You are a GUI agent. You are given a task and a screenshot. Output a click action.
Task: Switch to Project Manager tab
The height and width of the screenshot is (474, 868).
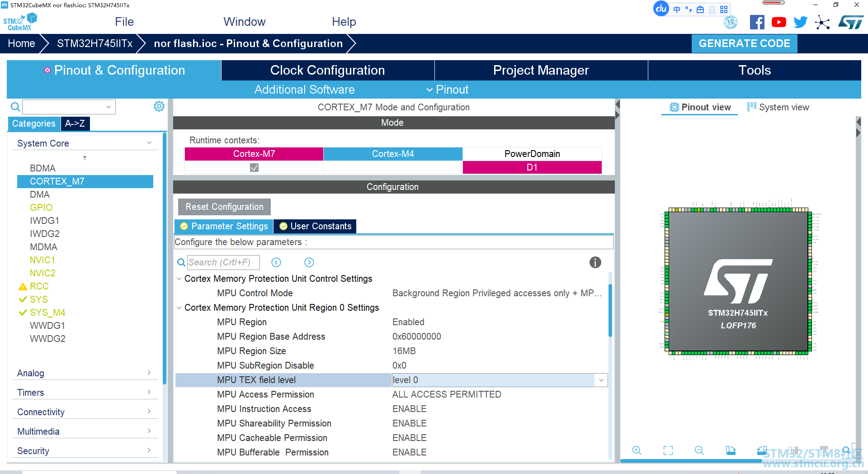tap(541, 71)
